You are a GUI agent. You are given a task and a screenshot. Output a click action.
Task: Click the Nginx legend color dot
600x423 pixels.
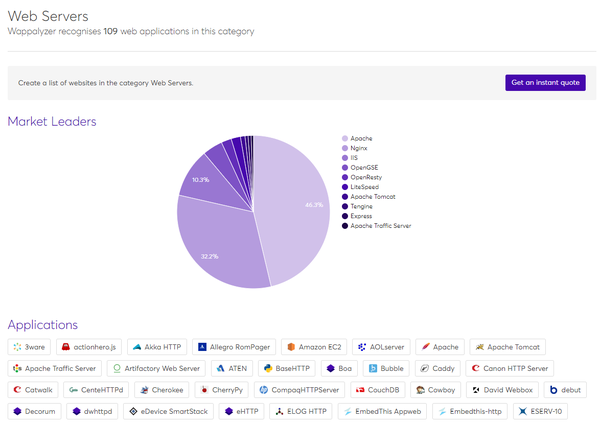345,148
